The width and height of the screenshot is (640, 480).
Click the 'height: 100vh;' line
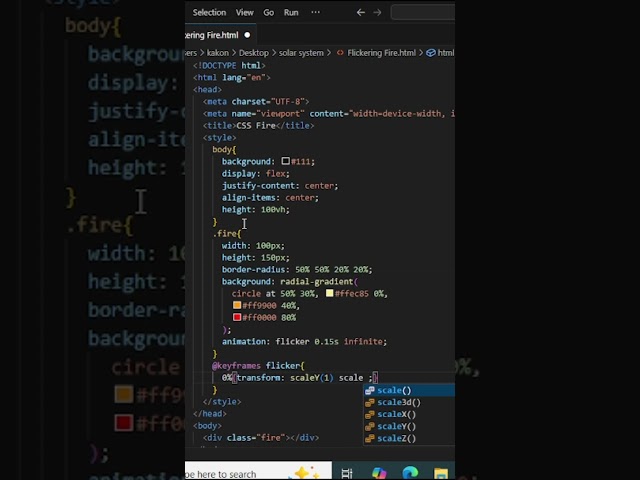256,209
